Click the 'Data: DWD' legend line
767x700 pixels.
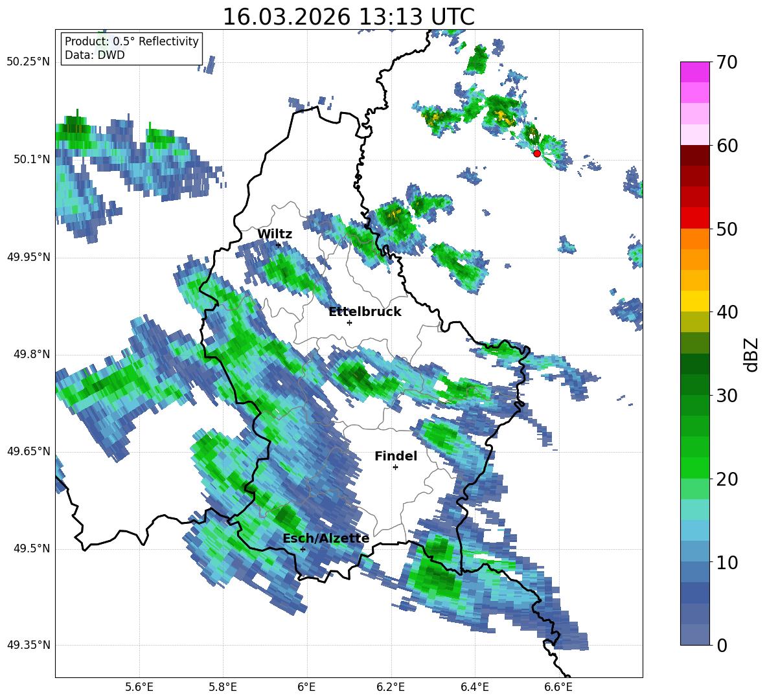(95, 55)
